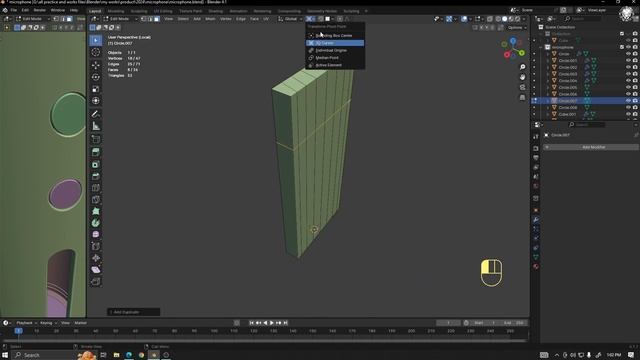Choose Bounding Box Center pivot option
This screenshot has width=640, height=360.
click(x=335, y=36)
